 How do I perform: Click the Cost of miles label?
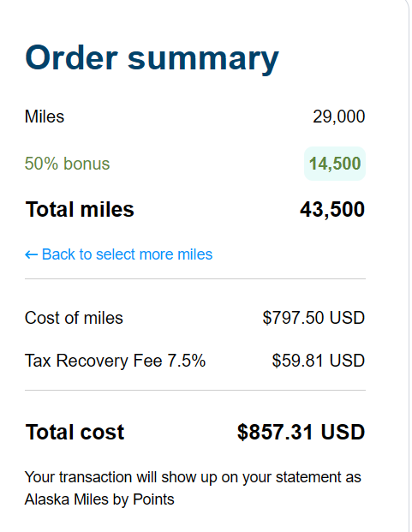pos(74,318)
